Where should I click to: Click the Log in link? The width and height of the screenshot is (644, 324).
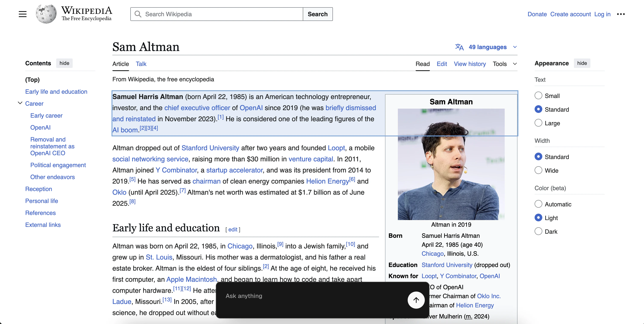(x=602, y=14)
